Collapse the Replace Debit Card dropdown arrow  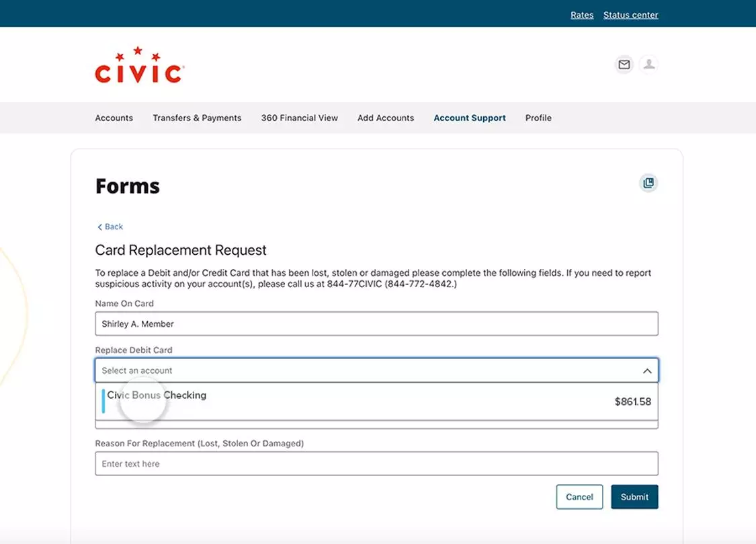[646, 371]
